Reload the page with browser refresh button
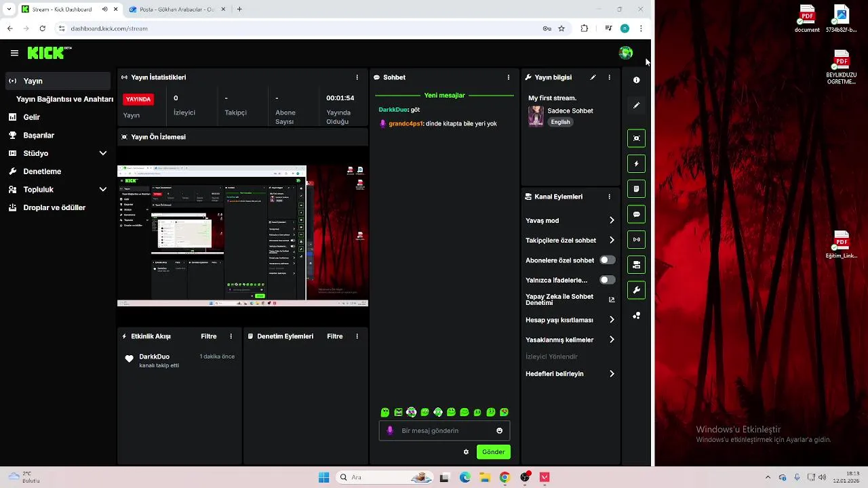Viewport: 868px width, 488px height. click(42, 28)
